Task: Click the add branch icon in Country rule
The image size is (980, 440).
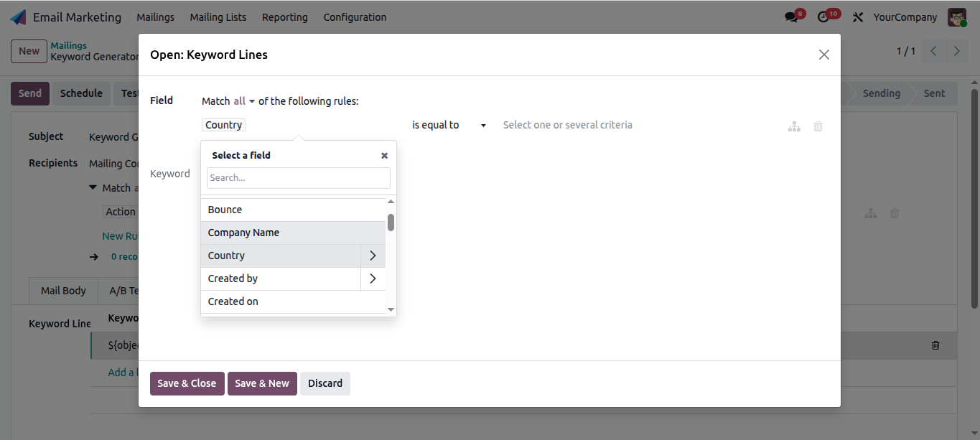Action: [794, 126]
